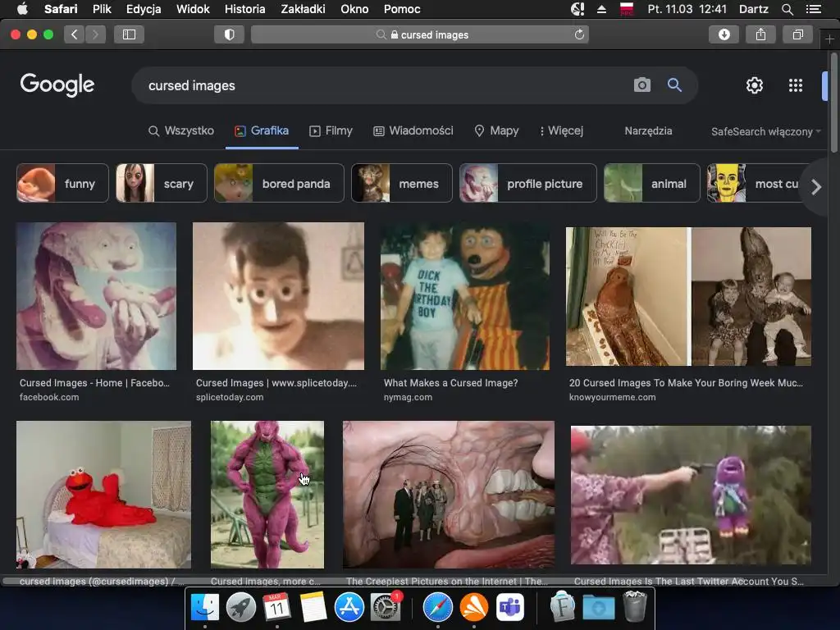Switch to the Wszystko results tab
The image size is (840, 630).
click(x=181, y=130)
